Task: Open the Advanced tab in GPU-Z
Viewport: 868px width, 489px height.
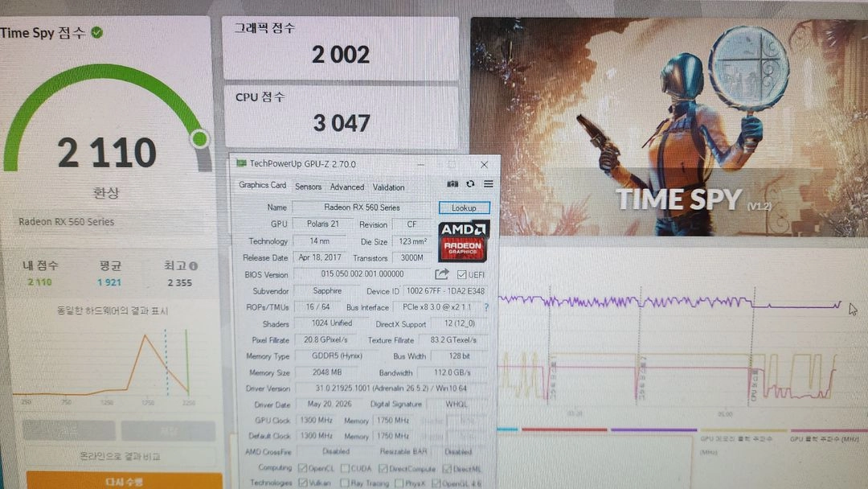Action: 347,187
